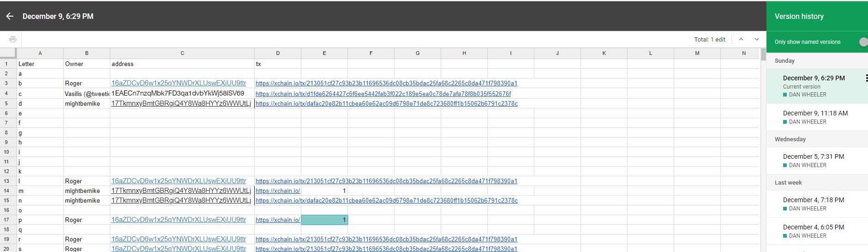Click the 'Wednesday' group heading
The width and height of the screenshot is (868, 252).
coord(790,139)
